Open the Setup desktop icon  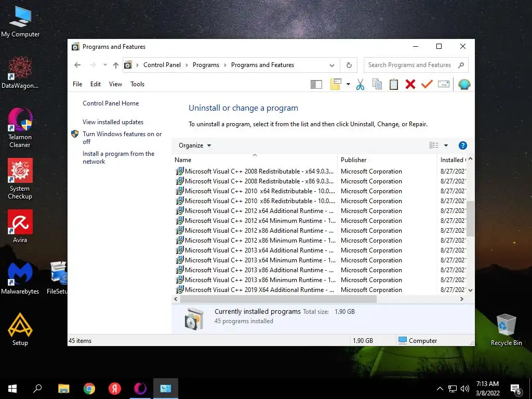[20, 329]
